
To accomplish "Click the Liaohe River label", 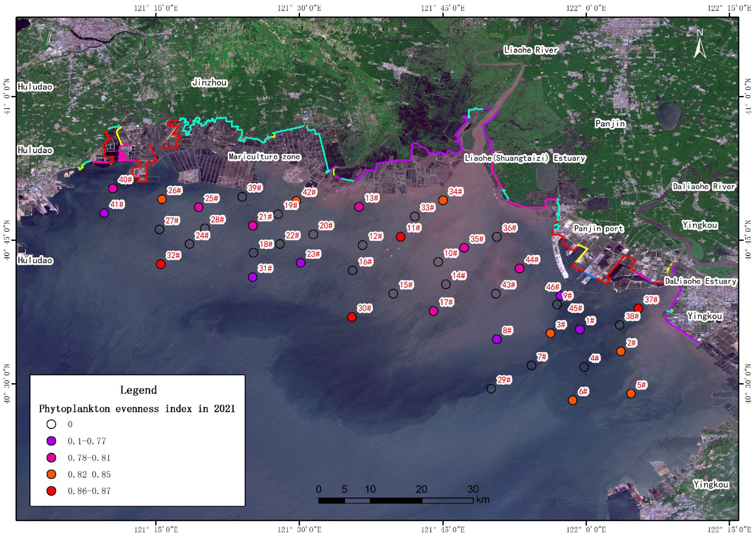I will point(531,50).
